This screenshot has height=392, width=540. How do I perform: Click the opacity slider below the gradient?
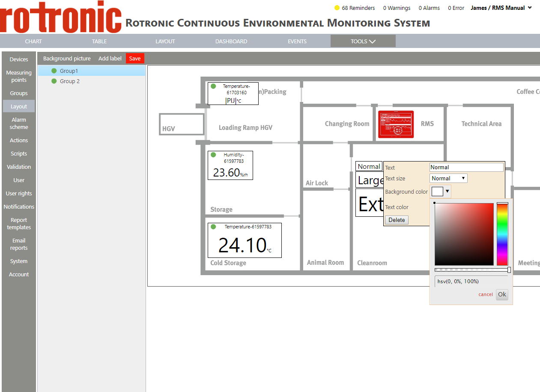coord(472,270)
